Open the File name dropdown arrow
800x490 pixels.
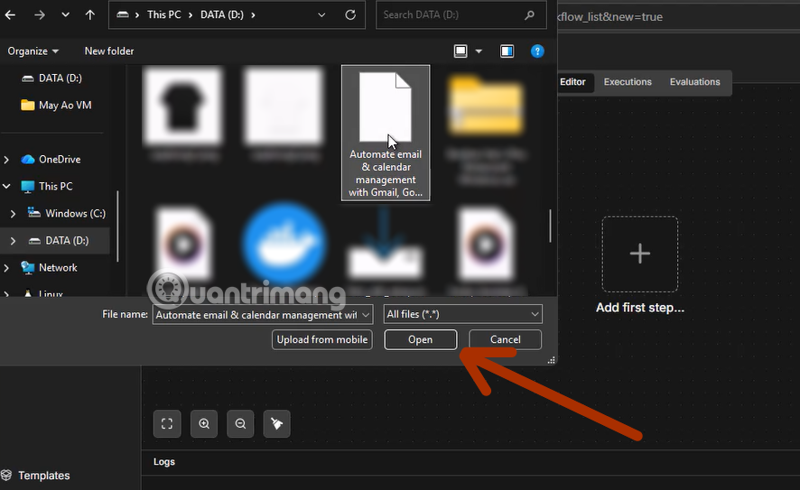click(366, 314)
